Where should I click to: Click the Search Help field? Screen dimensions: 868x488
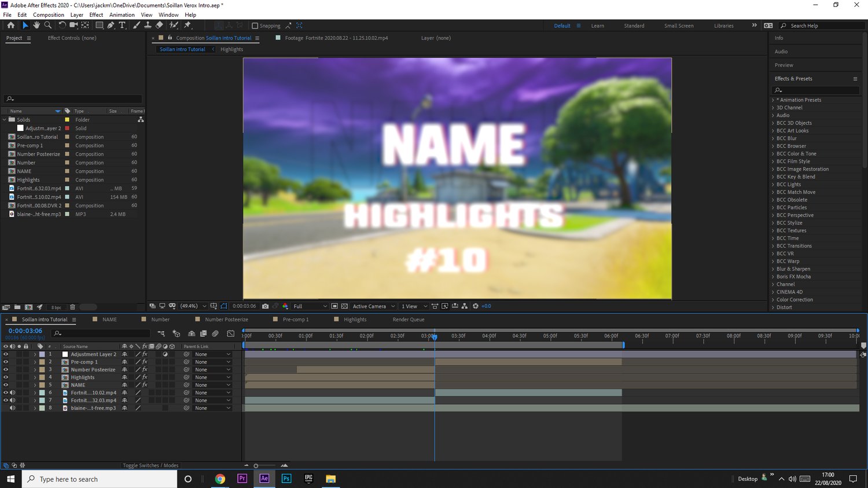822,25
